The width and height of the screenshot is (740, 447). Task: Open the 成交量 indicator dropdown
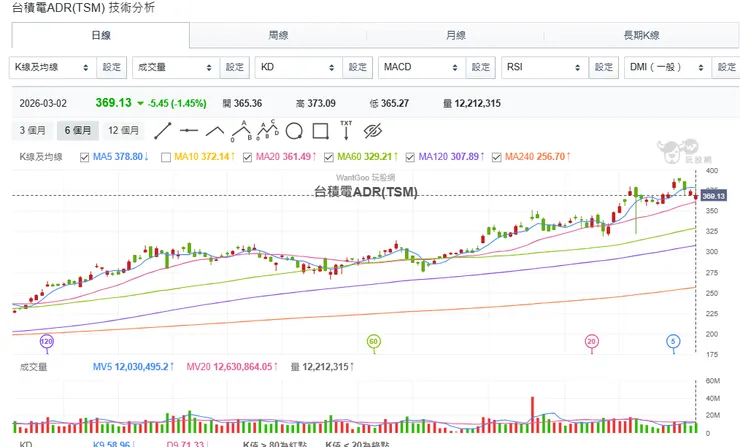coord(176,67)
